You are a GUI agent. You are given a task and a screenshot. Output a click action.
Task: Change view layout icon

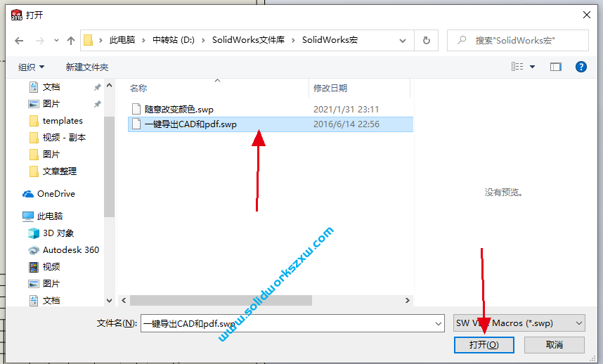(517, 67)
